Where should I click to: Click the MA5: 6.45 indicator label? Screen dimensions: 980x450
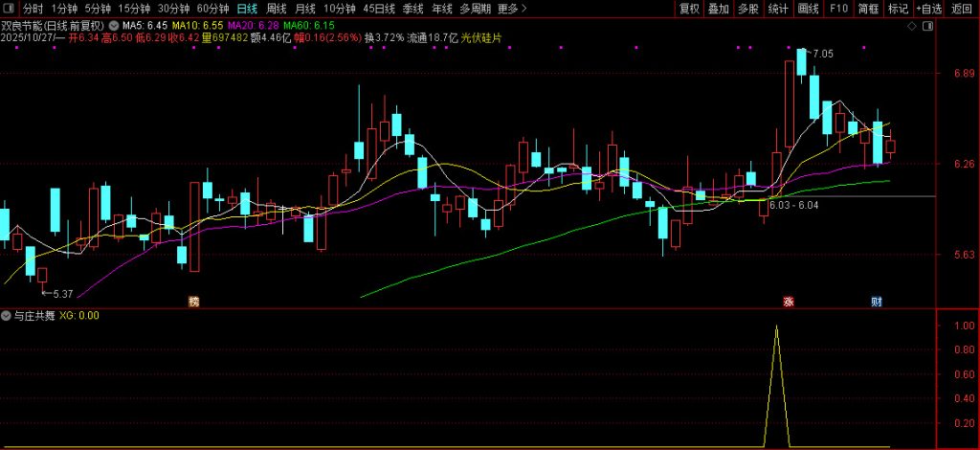tap(145, 26)
